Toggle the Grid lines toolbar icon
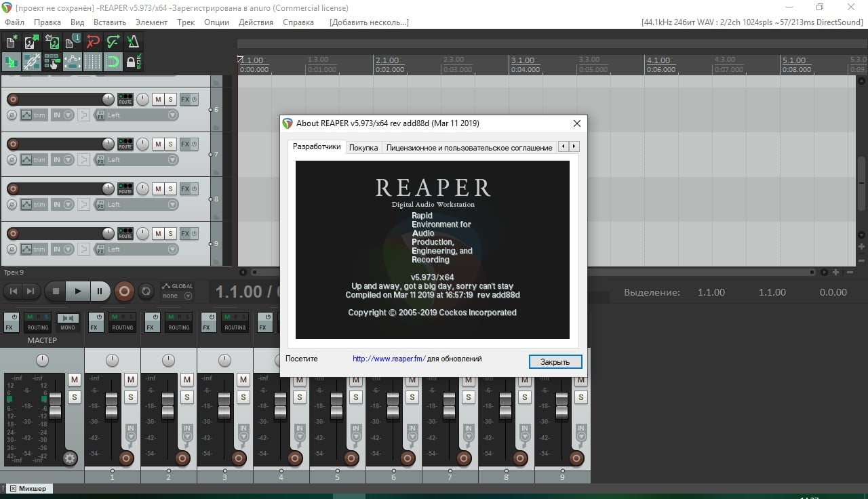 click(92, 62)
